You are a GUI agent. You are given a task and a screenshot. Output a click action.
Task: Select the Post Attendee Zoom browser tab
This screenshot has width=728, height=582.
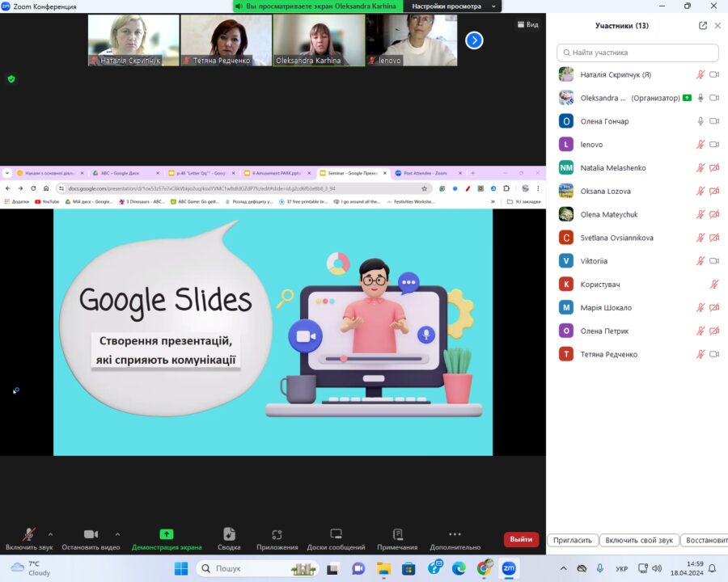point(428,173)
